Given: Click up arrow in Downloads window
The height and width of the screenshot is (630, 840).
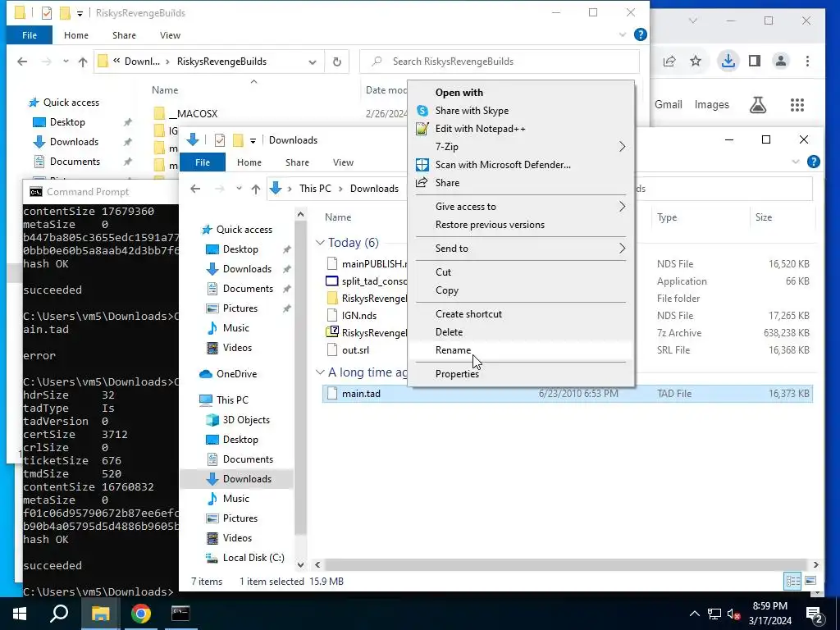Looking at the screenshot, I should pyautogui.click(x=256, y=189).
